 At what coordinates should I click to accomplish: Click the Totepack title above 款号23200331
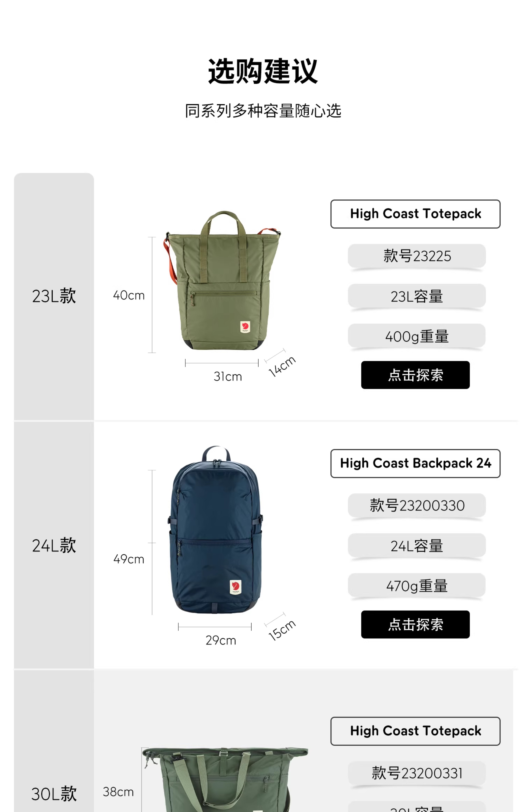(415, 731)
